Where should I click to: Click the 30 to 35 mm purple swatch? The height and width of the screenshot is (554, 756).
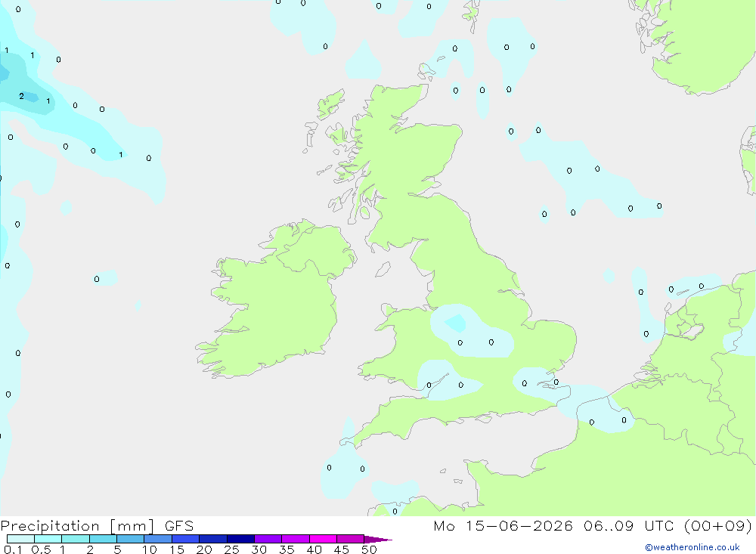268,539
